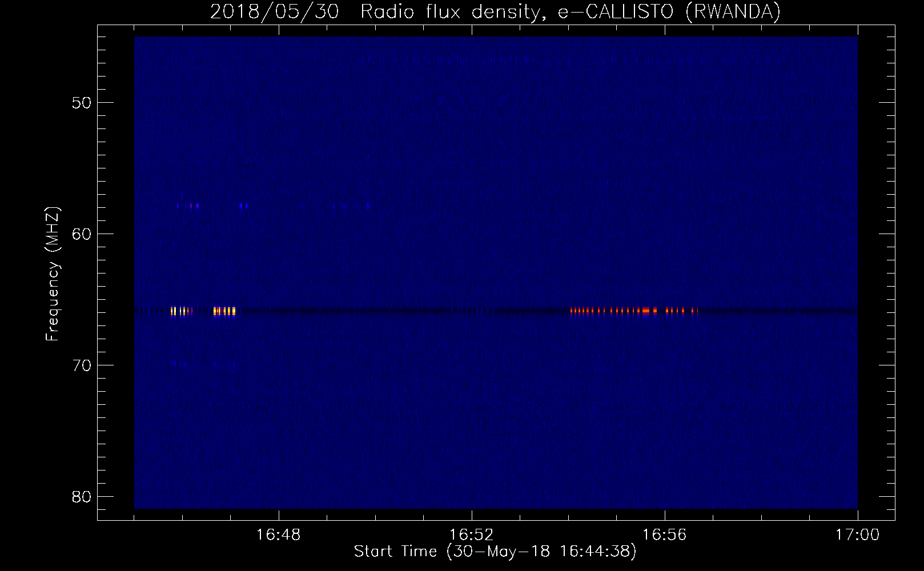This screenshot has width=924, height=571.
Task: Click the 60 frequency tick label
Action: point(81,234)
